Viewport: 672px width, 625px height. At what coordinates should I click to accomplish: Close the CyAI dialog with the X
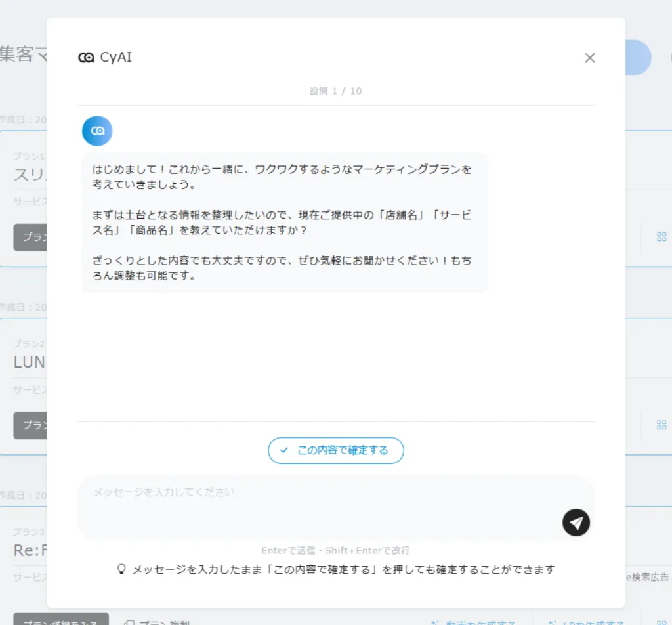point(589,58)
